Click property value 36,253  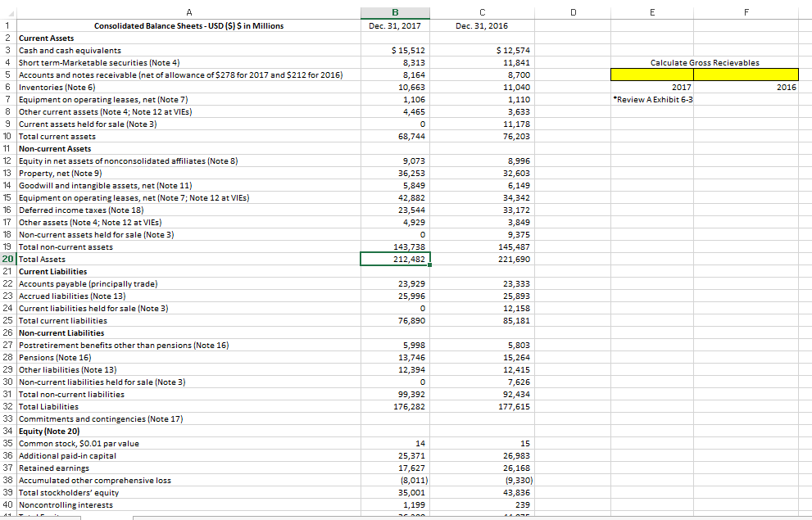click(x=395, y=174)
